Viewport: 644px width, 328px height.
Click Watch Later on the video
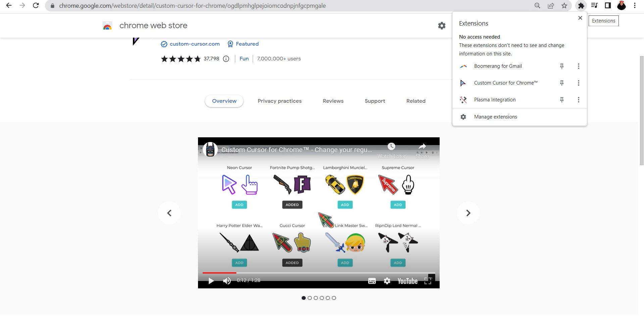click(391, 150)
